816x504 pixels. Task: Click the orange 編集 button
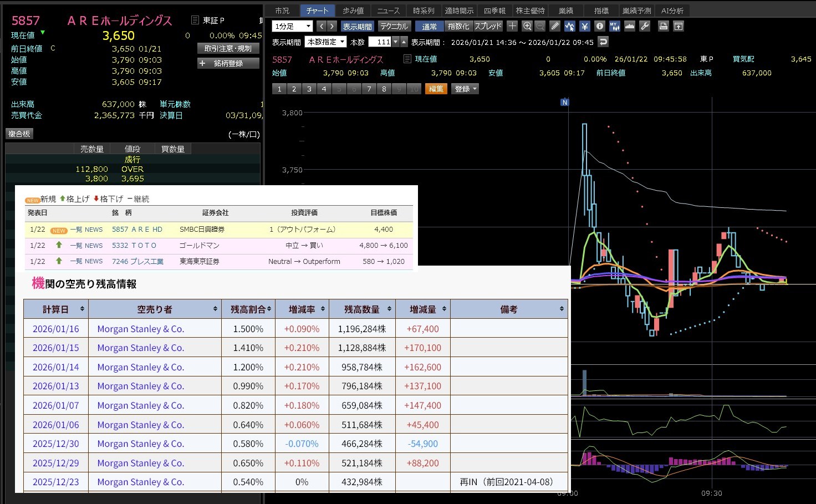[x=436, y=89]
